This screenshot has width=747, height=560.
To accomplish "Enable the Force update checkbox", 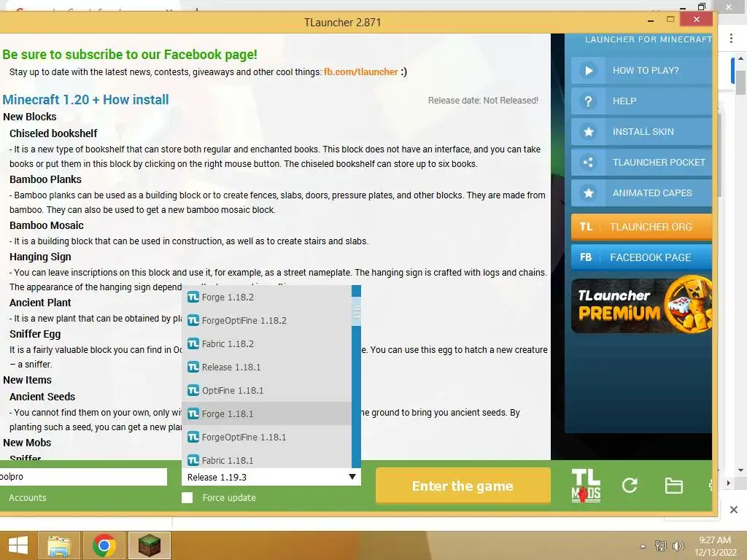I will pyautogui.click(x=187, y=497).
